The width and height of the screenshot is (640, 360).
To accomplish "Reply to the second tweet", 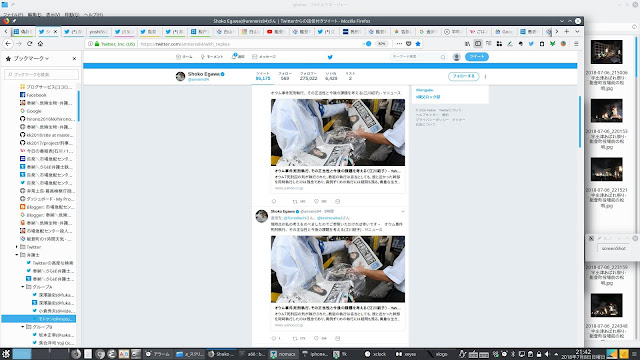I will click(274, 338).
